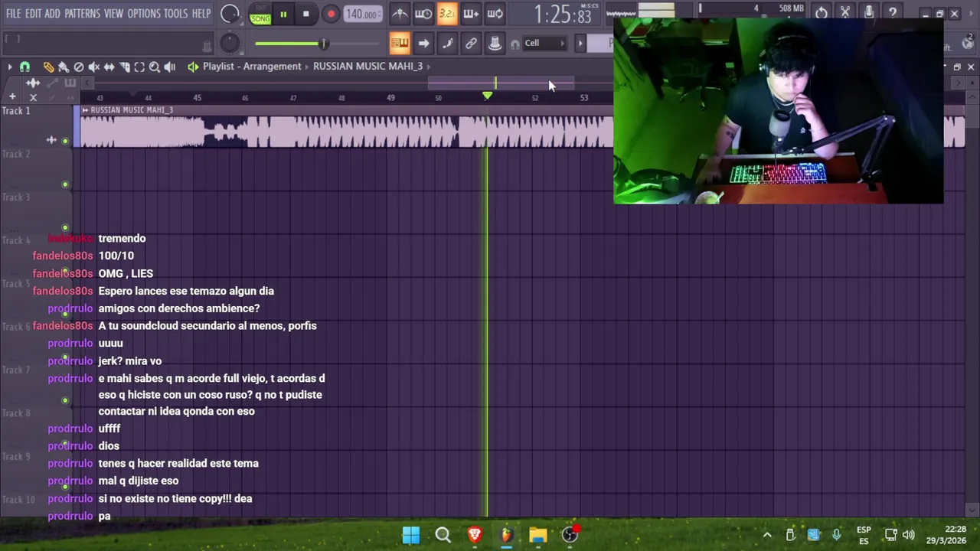Select the Zoom tool in playlist toolbar
The image size is (980, 551).
tap(155, 67)
